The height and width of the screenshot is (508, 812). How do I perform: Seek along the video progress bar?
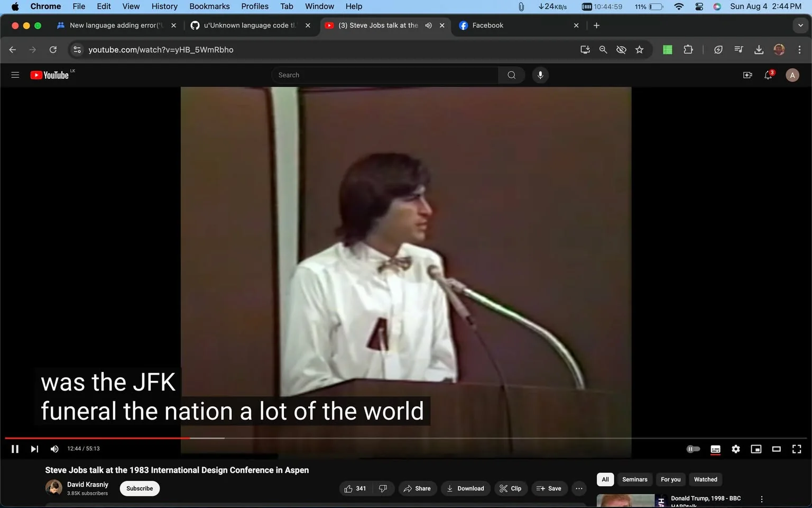point(406,438)
